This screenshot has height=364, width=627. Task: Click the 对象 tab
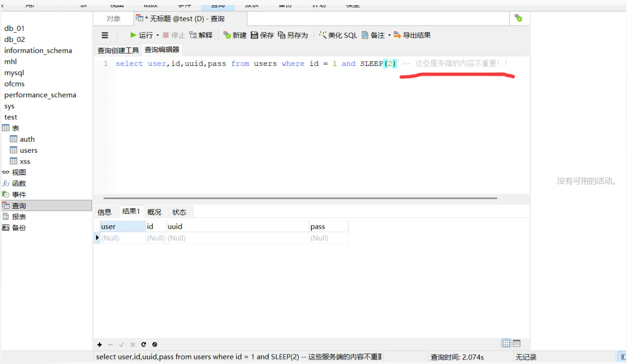(x=113, y=18)
